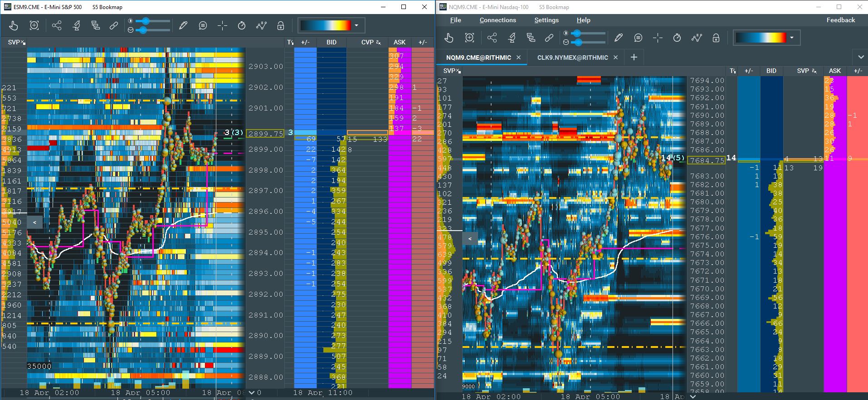
Task: Click the current price label 7684.75
Action: (x=706, y=160)
